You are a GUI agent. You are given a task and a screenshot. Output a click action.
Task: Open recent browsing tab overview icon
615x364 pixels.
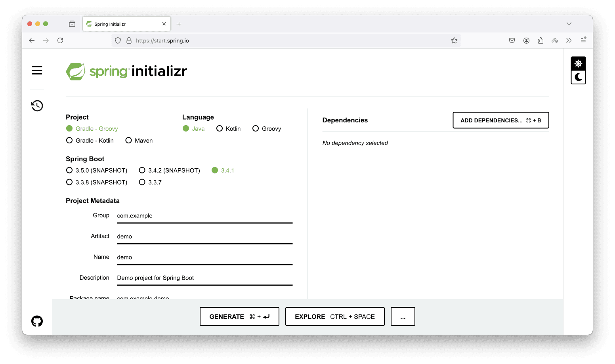tap(72, 24)
